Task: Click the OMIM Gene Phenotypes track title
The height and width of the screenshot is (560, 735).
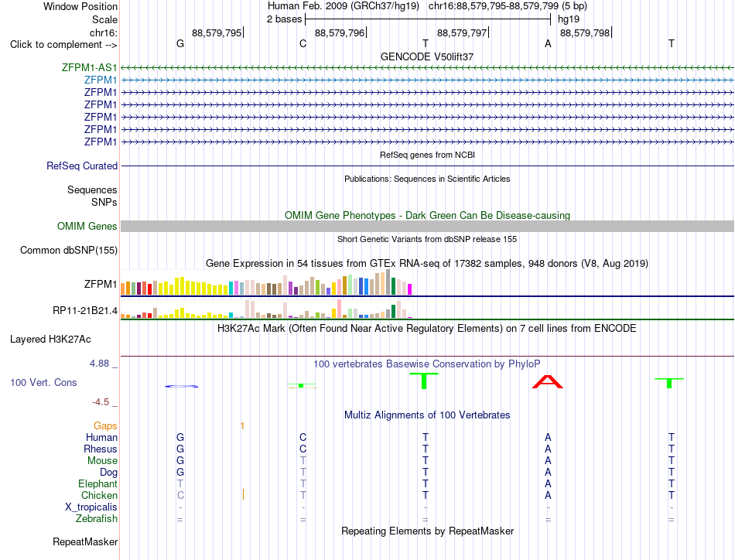Action: click(x=427, y=215)
